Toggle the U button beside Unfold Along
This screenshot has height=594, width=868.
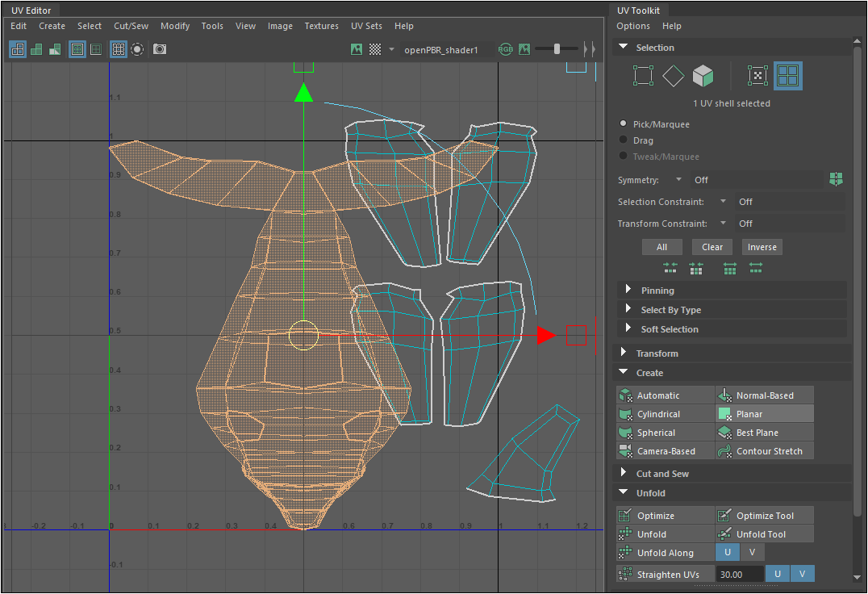(728, 553)
